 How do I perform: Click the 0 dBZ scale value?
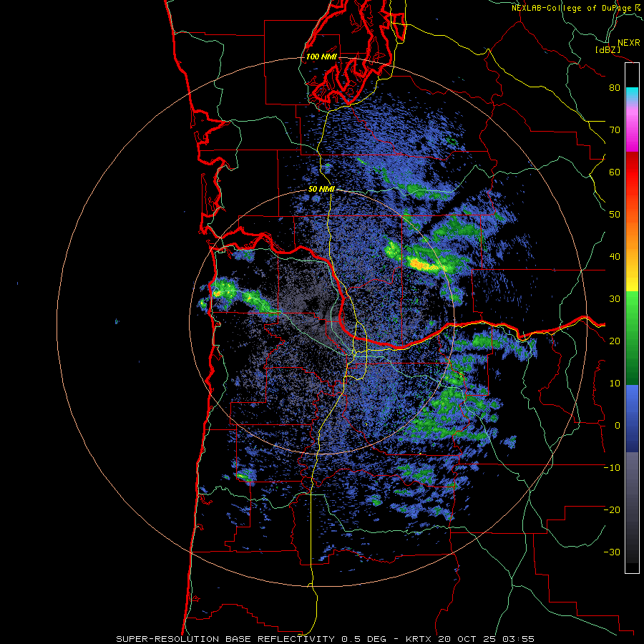click(x=618, y=426)
